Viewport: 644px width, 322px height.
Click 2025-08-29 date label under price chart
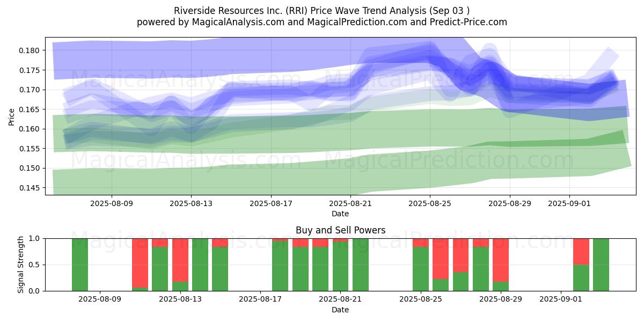pyautogui.click(x=510, y=204)
